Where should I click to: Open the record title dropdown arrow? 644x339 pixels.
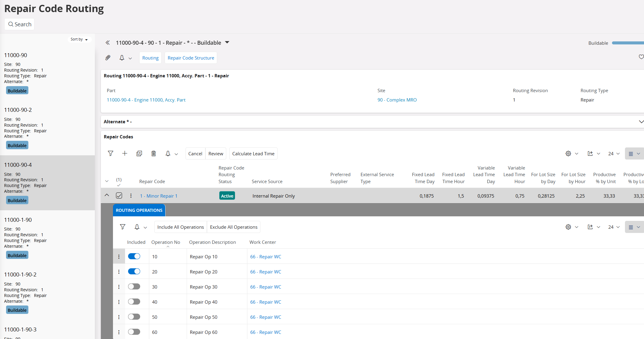(227, 42)
